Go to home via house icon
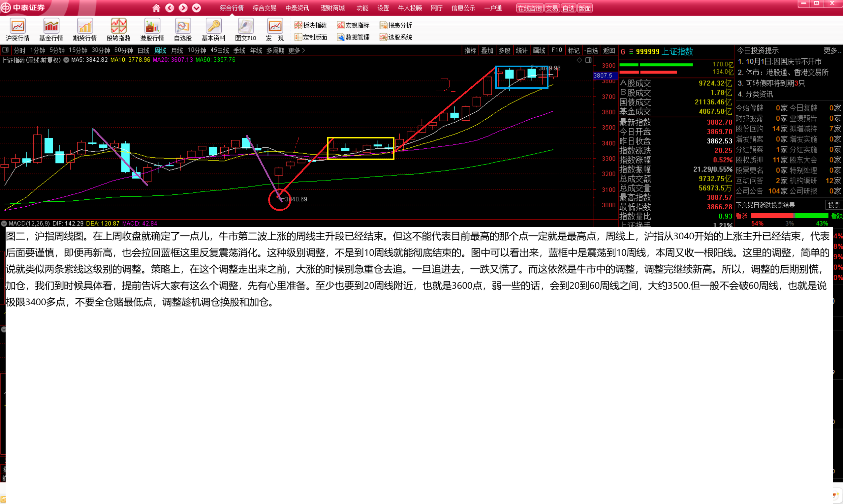This screenshot has height=504, width=843. click(156, 8)
